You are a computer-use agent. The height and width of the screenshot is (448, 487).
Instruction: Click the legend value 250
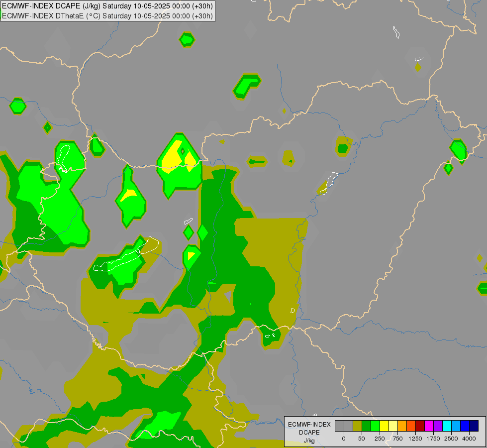(x=380, y=439)
